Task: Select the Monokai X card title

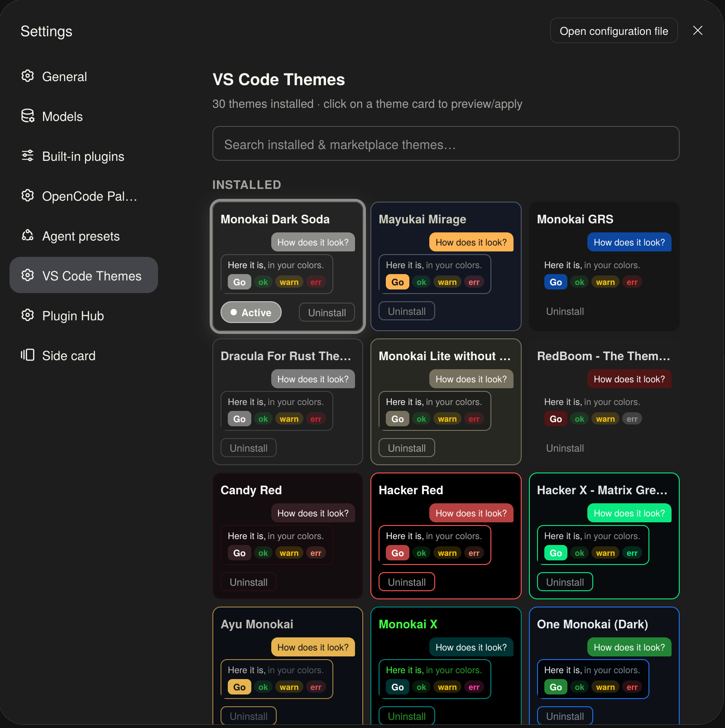Action: [408, 624]
